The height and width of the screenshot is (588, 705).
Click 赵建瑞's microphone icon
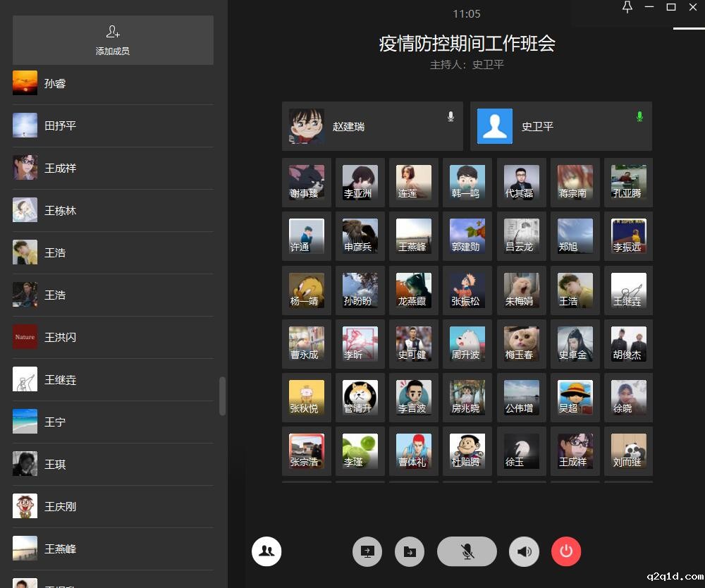[450, 117]
